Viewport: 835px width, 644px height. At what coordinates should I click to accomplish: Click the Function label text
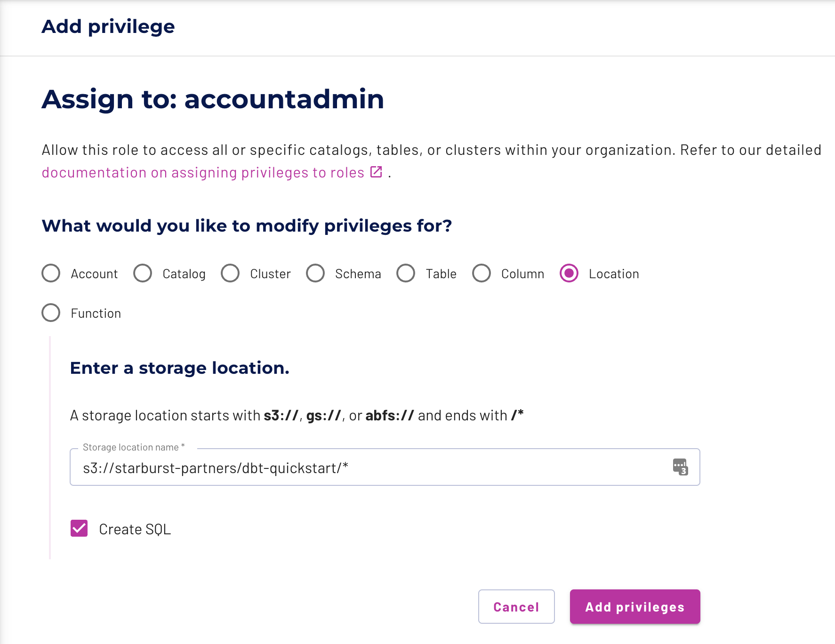point(96,313)
